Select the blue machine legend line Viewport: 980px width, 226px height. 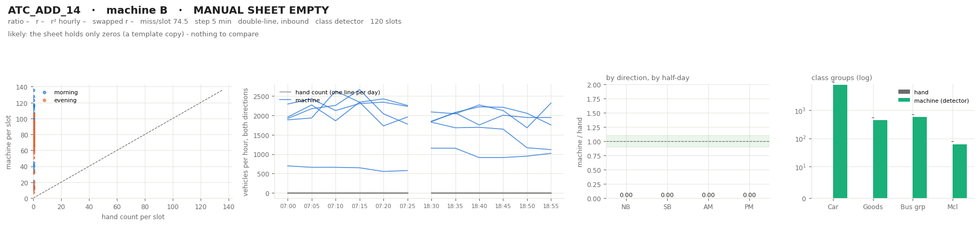click(285, 100)
